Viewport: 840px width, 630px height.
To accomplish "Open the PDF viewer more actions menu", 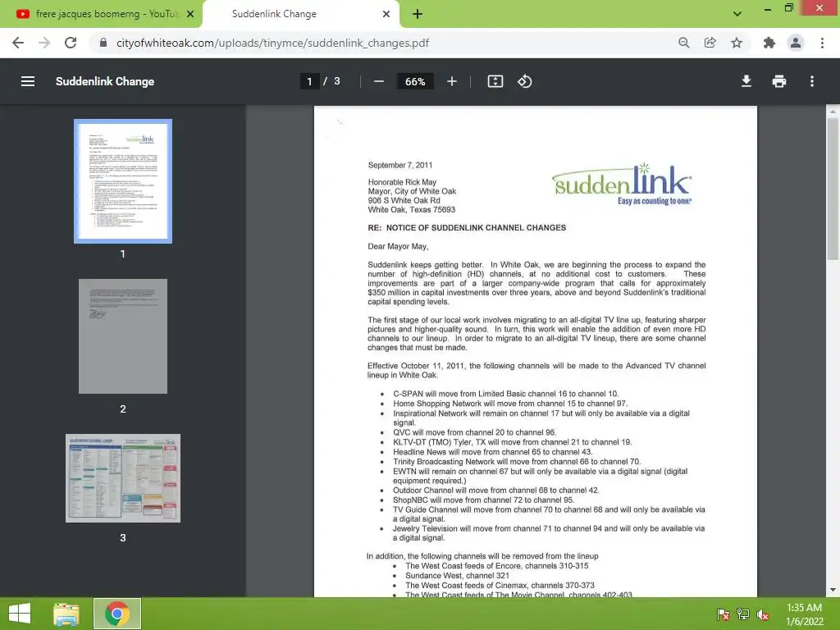I will click(x=812, y=81).
